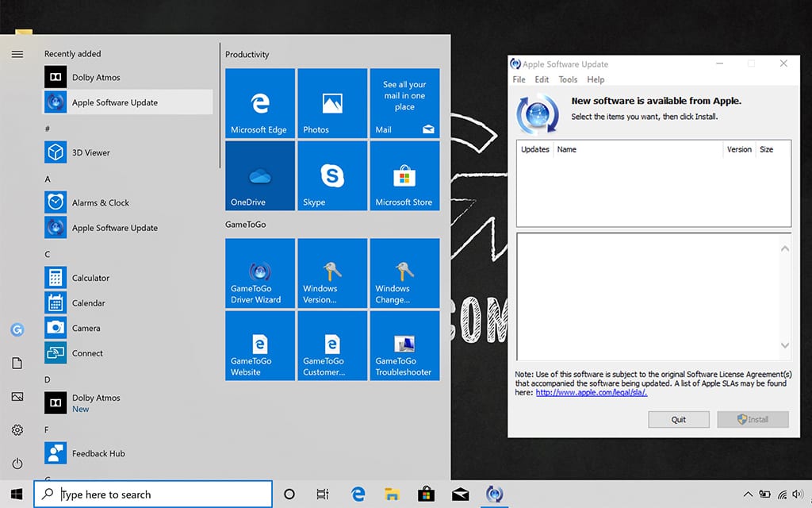
Task: Open the File menu in Apple Software Update
Action: tap(519, 79)
